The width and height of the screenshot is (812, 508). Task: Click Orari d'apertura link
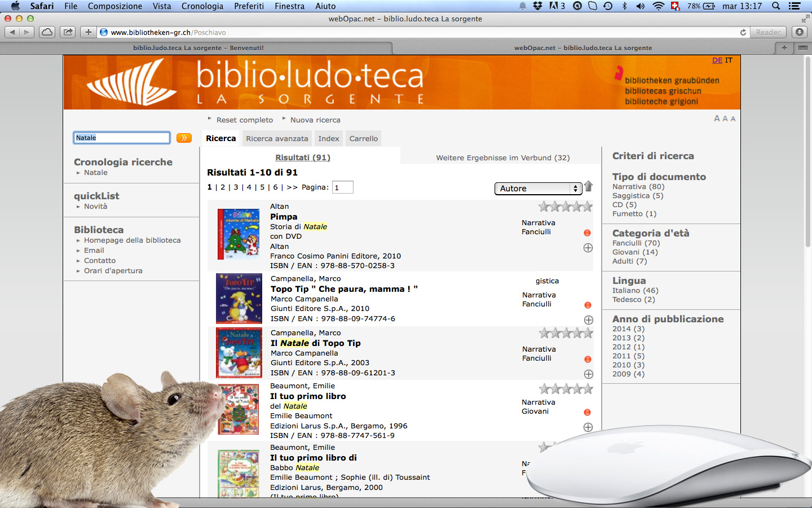(x=113, y=271)
